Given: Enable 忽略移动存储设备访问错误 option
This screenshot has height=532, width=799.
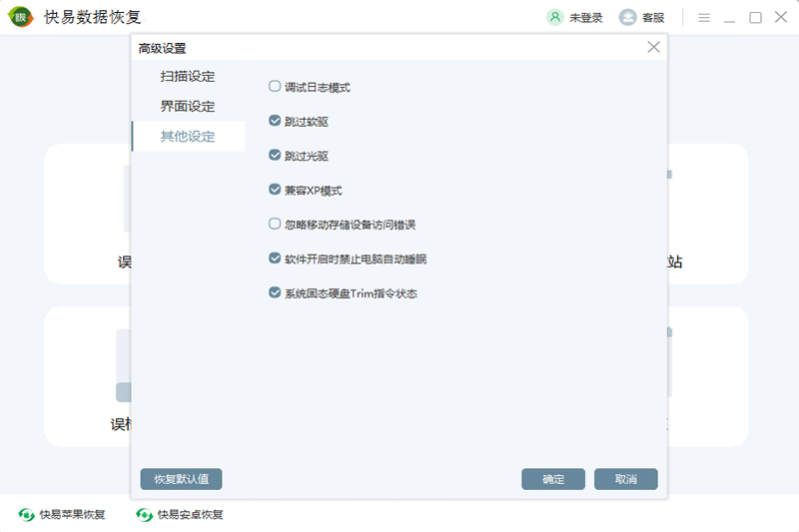Looking at the screenshot, I should point(275,225).
